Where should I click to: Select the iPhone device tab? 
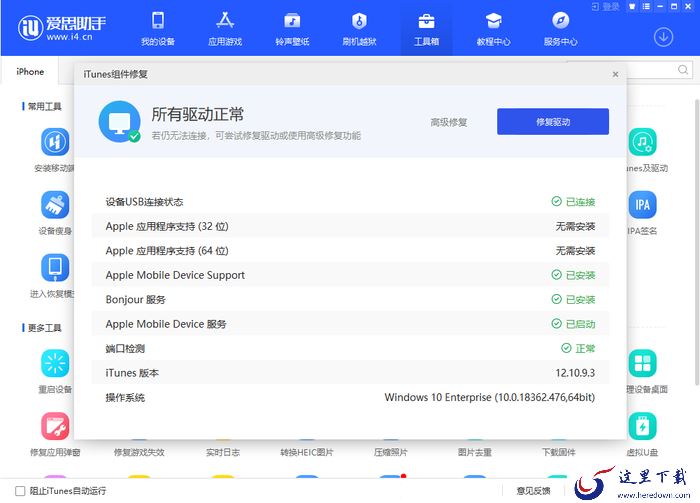[30, 71]
